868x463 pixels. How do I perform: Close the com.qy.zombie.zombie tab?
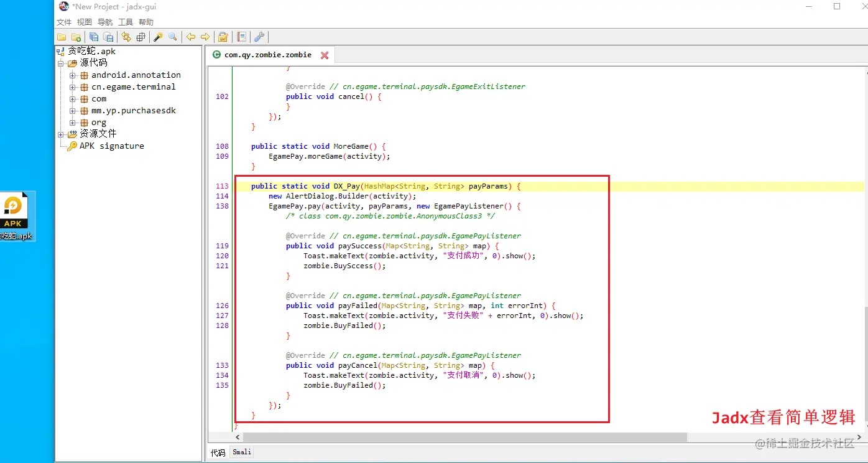point(325,55)
